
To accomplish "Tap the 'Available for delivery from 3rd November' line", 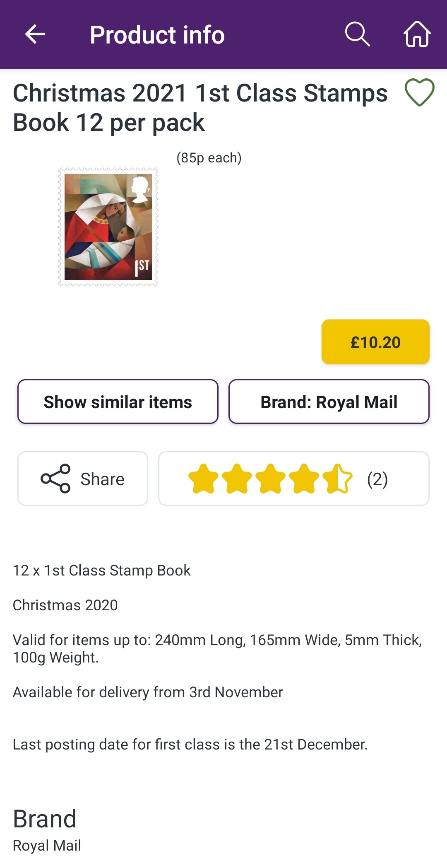I will [x=148, y=692].
